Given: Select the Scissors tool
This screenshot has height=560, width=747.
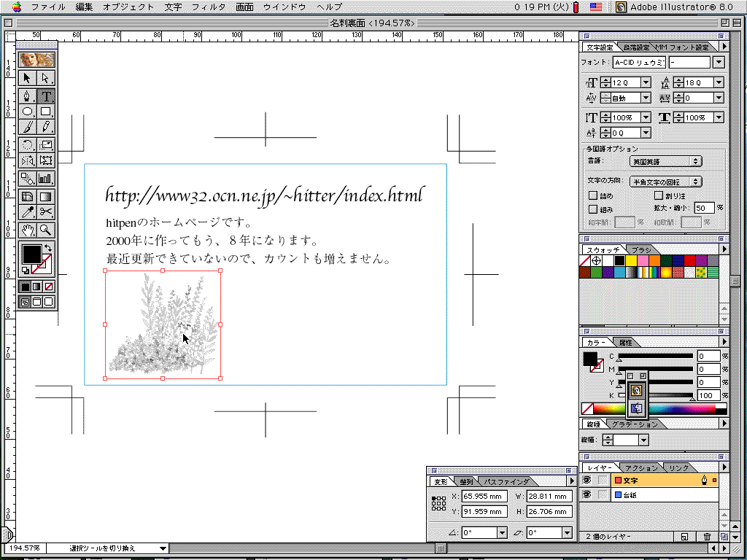Looking at the screenshot, I should tap(46, 212).
